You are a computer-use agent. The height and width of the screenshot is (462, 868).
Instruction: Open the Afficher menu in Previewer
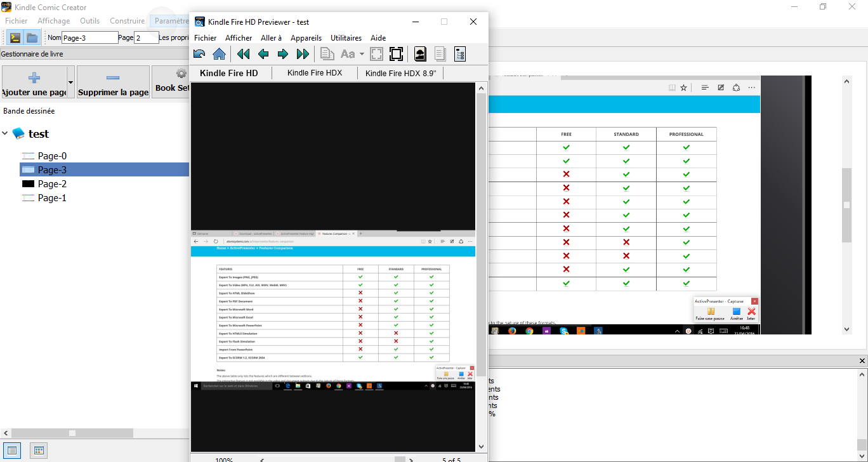coord(239,38)
